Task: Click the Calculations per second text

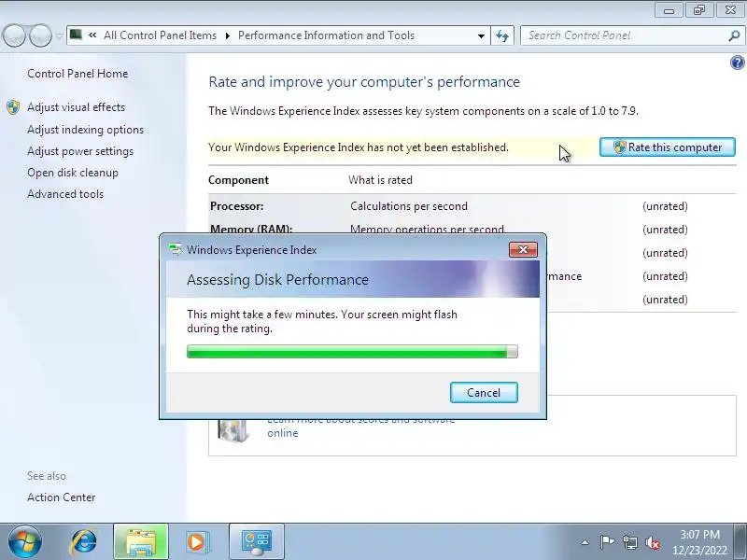Action: pos(409,206)
